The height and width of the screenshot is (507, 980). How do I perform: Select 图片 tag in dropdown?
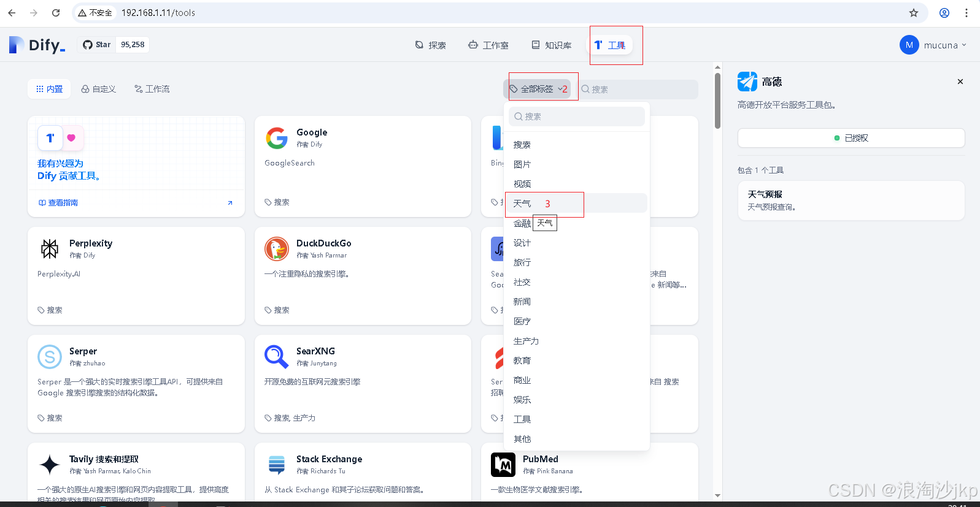(x=577, y=164)
